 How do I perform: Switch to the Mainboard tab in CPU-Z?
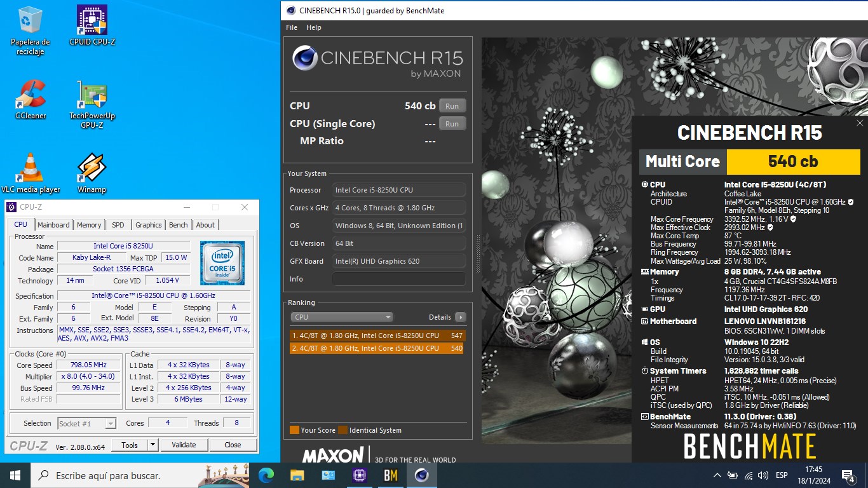pos(53,225)
